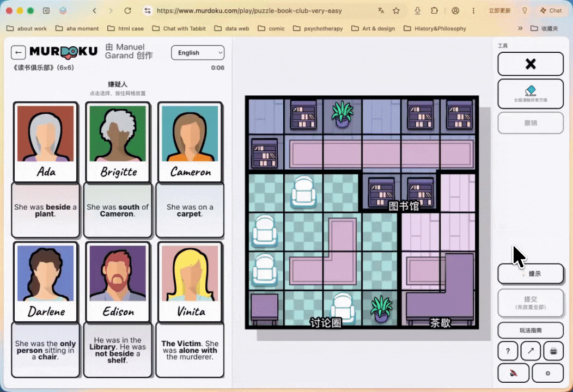
Task: Open the gear settings button
Action: coord(547,373)
